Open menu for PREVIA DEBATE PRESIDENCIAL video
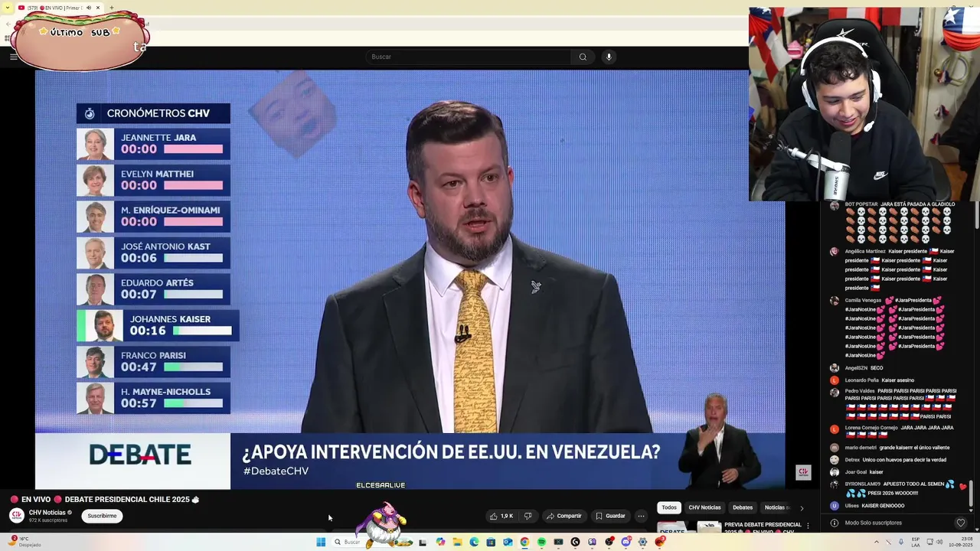 tap(807, 526)
